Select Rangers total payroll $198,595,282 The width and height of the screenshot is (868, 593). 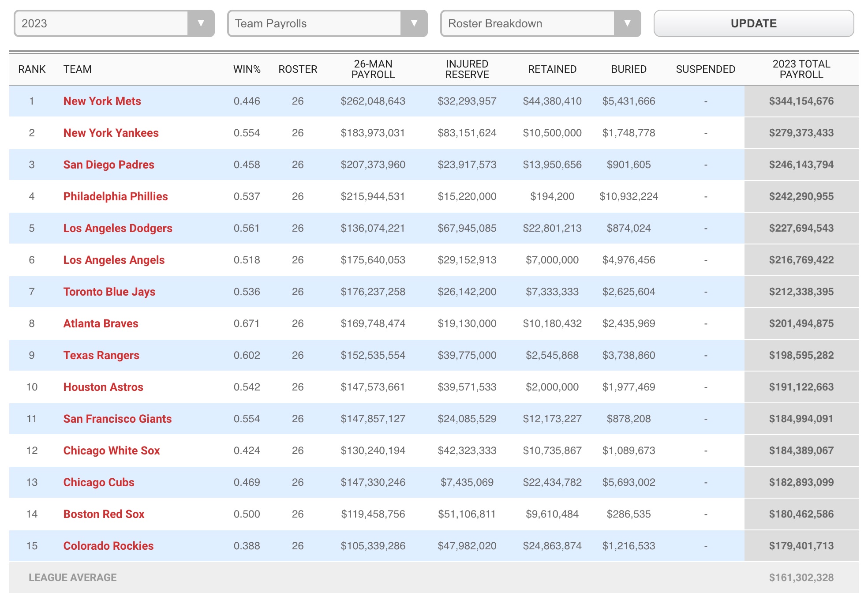(x=801, y=355)
